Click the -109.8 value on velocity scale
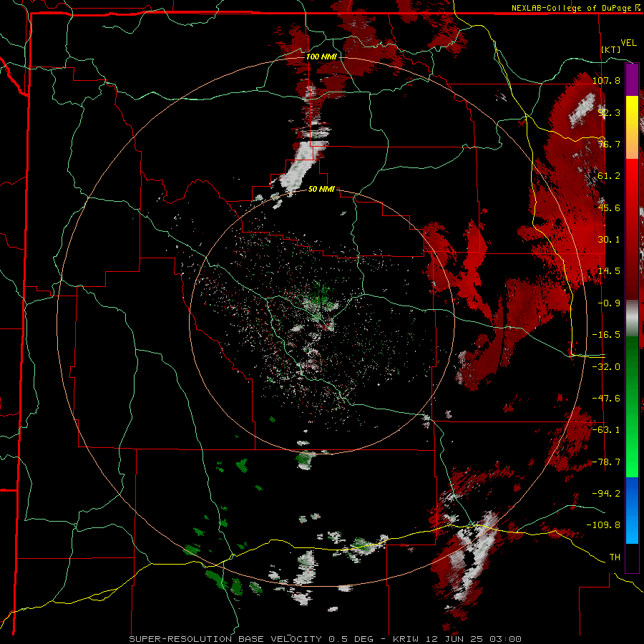The height and width of the screenshot is (644, 644). (604, 525)
